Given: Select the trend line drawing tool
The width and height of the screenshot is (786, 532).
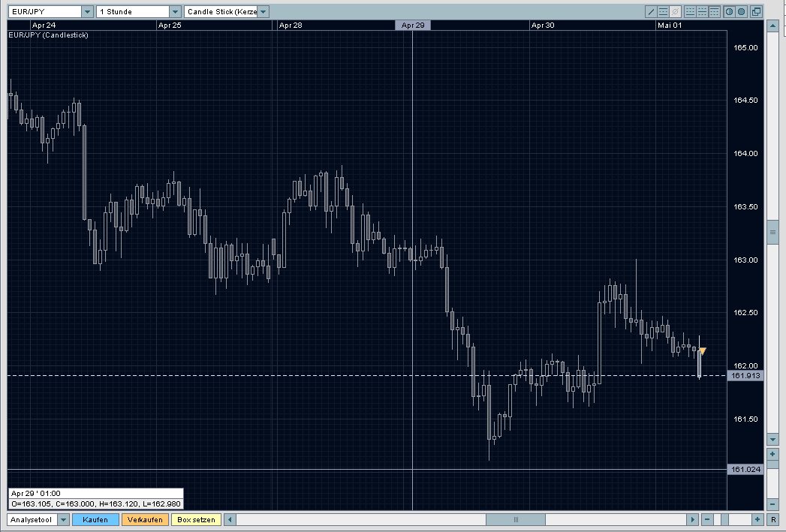Looking at the screenshot, I should tap(651, 11).
